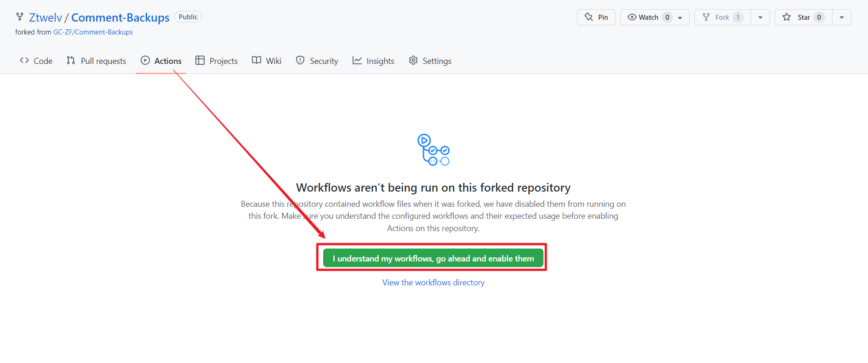Screen dimensions: 868x363
Task: Open the Pull requests tab
Action: pos(96,61)
